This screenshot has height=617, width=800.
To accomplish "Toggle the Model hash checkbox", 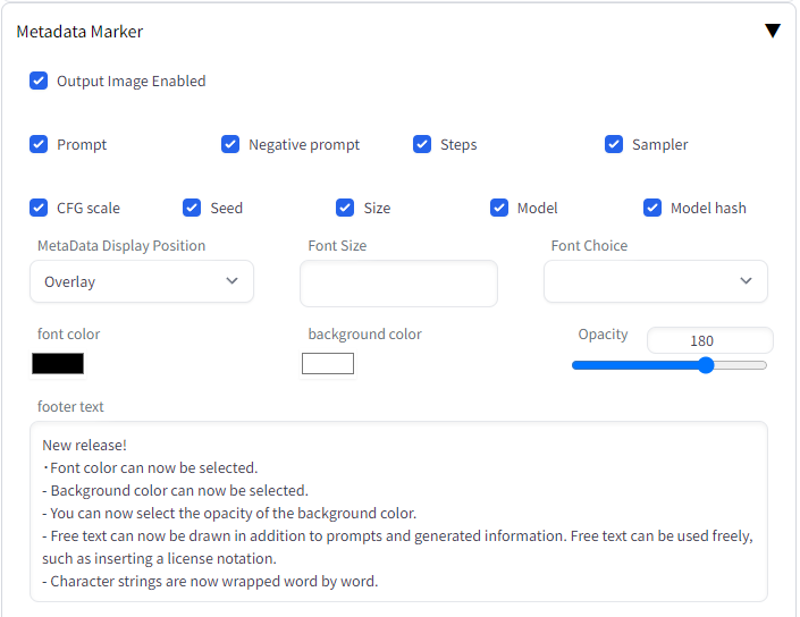I will coord(652,207).
